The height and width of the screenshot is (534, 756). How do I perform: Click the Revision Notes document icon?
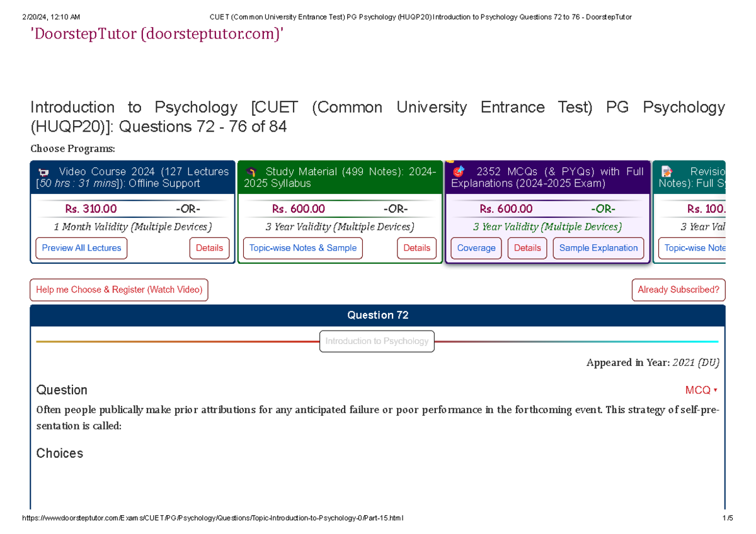point(666,171)
